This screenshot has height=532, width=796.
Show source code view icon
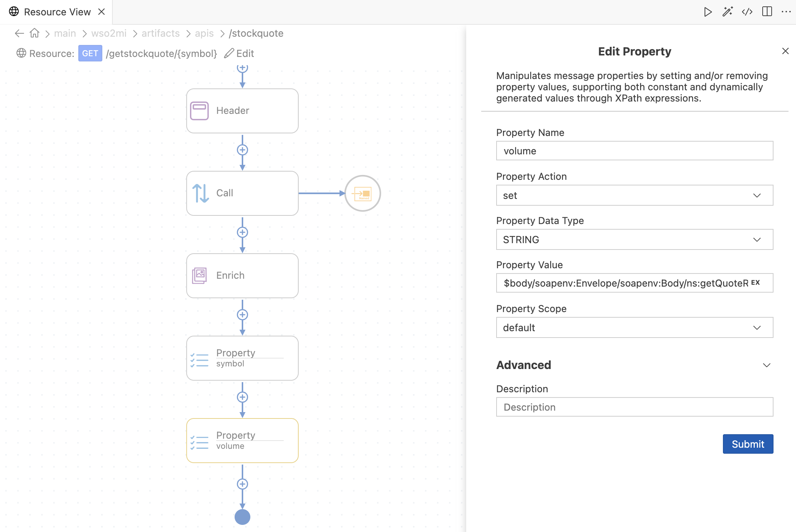[747, 12]
